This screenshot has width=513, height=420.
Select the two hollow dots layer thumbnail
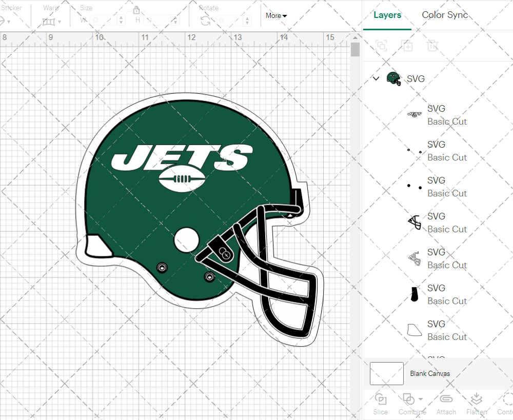(414, 151)
